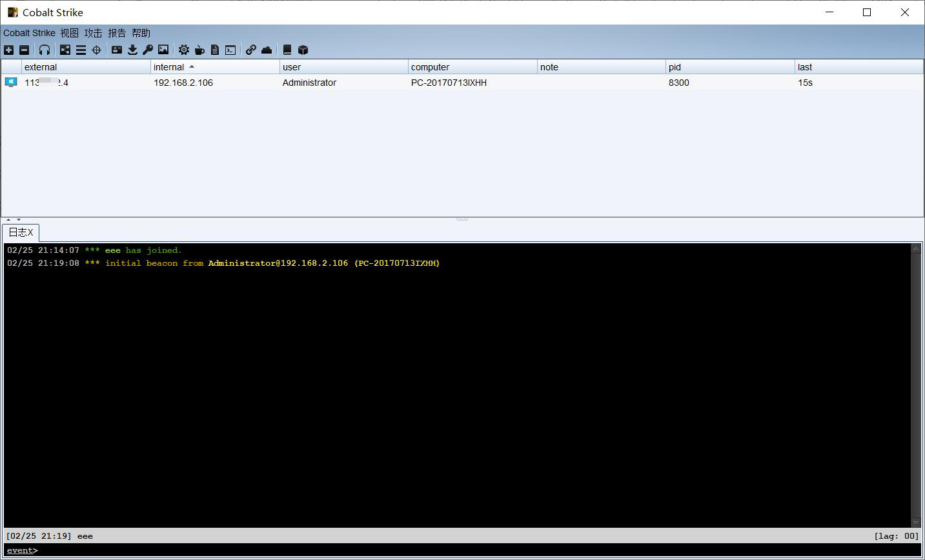
Task: Click the headphones listeners icon
Action: 45,50
